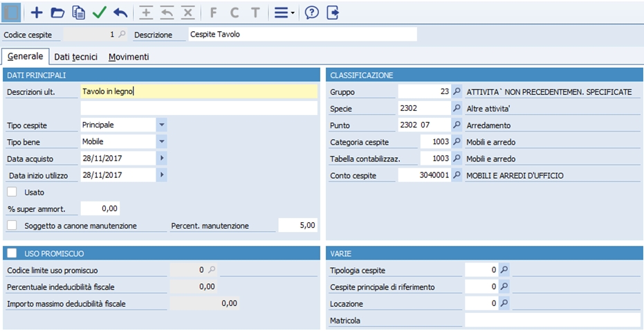The width and height of the screenshot is (644, 331).
Task: Click the C toolbar button
Action: (x=234, y=12)
